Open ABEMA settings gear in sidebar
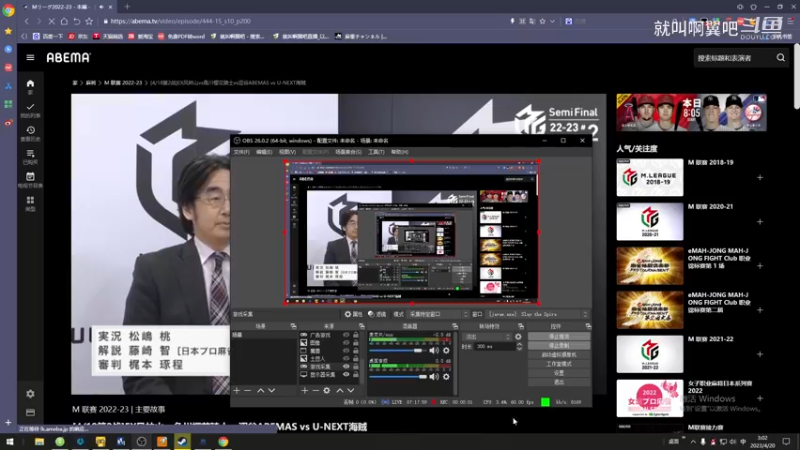 coord(30,394)
